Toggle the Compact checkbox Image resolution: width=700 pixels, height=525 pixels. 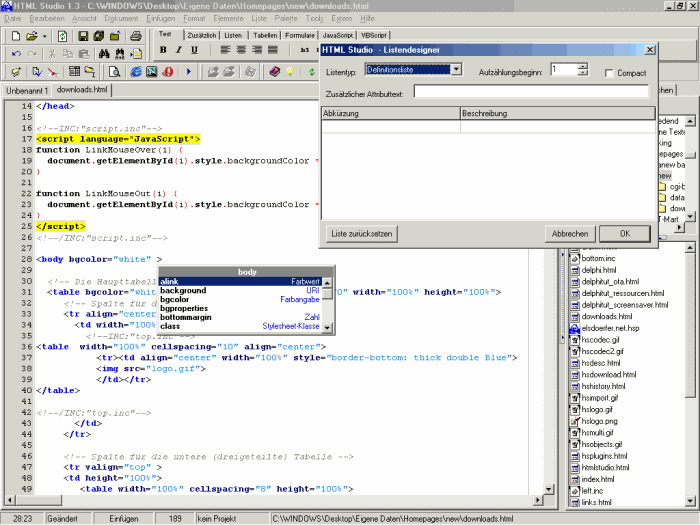coord(608,73)
